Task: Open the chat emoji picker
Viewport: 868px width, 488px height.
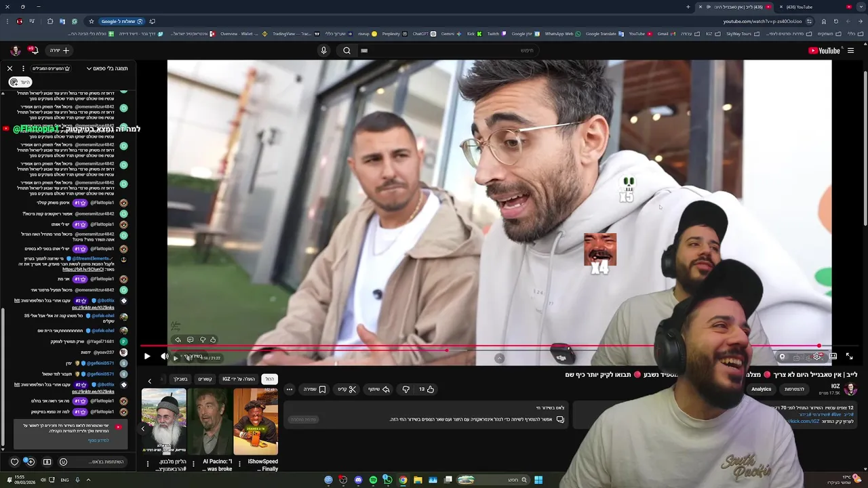Action: [x=63, y=462]
